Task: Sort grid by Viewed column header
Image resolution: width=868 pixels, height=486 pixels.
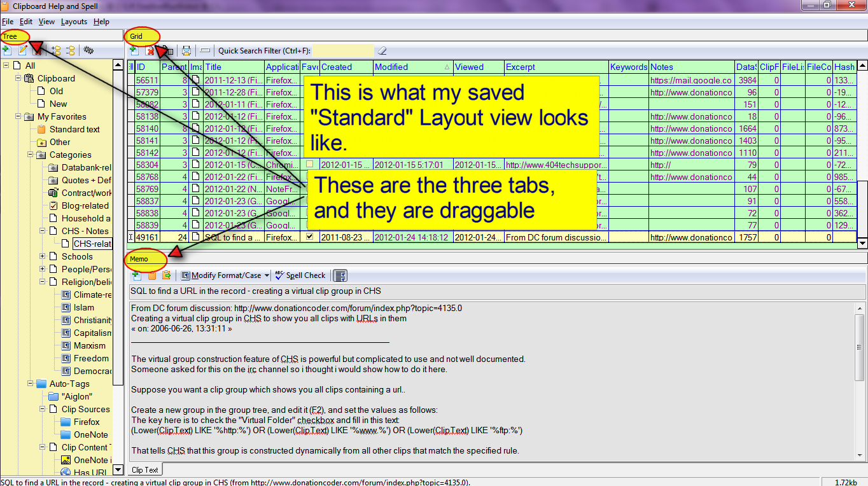Action: [479, 67]
